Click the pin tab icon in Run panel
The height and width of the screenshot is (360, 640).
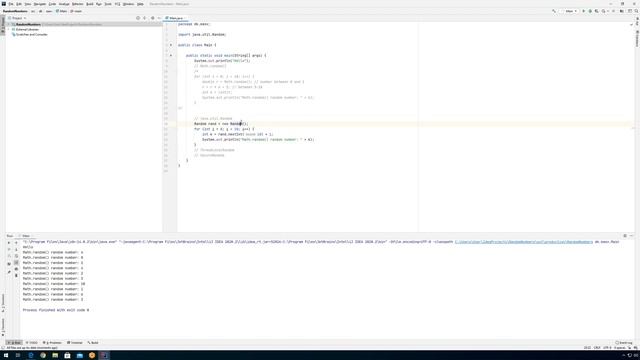(x=9, y=272)
